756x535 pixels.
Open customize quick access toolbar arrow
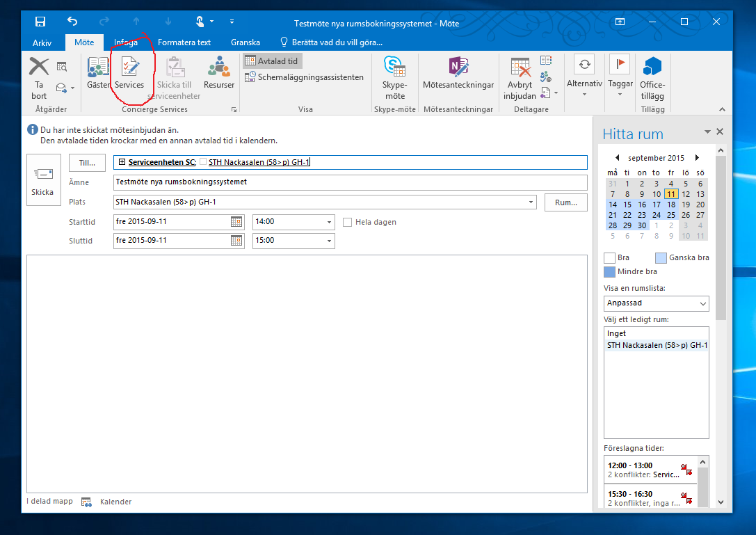(x=232, y=22)
